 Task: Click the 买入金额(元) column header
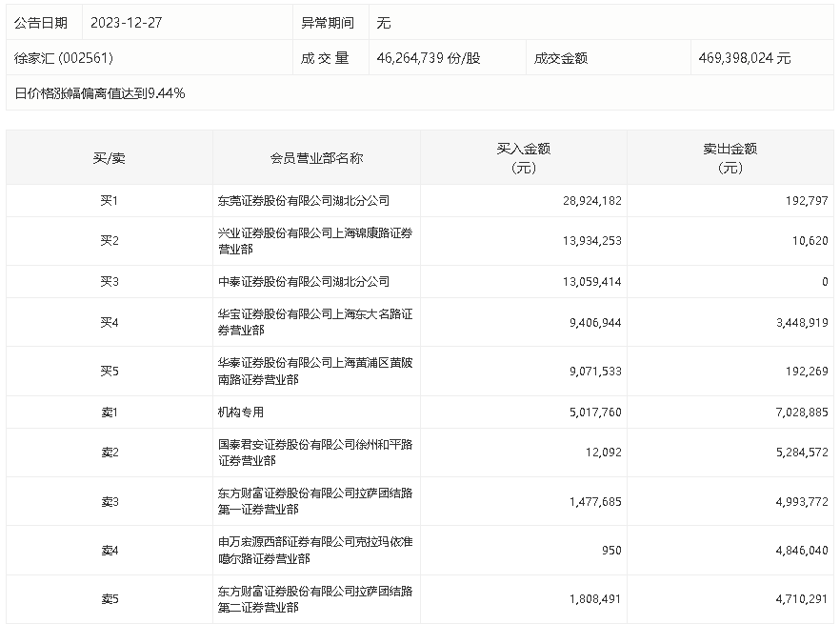[x=524, y=158]
